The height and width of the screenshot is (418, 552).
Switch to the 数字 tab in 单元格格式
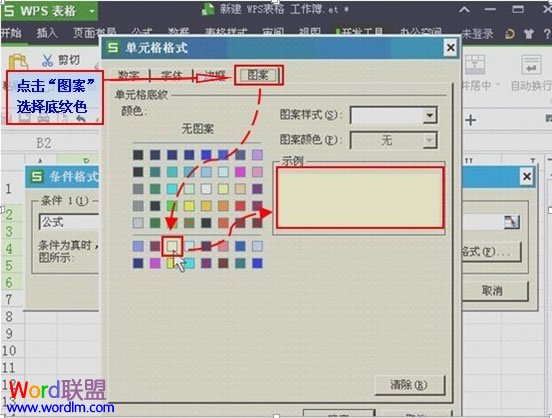click(128, 75)
